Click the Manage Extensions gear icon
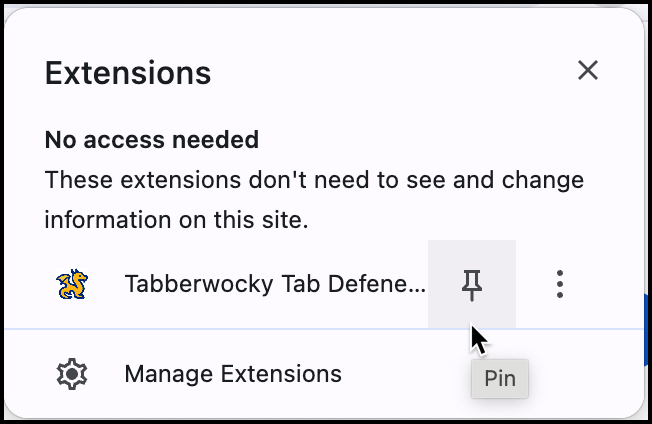Viewport: 652px width, 424px height. pos(72,375)
